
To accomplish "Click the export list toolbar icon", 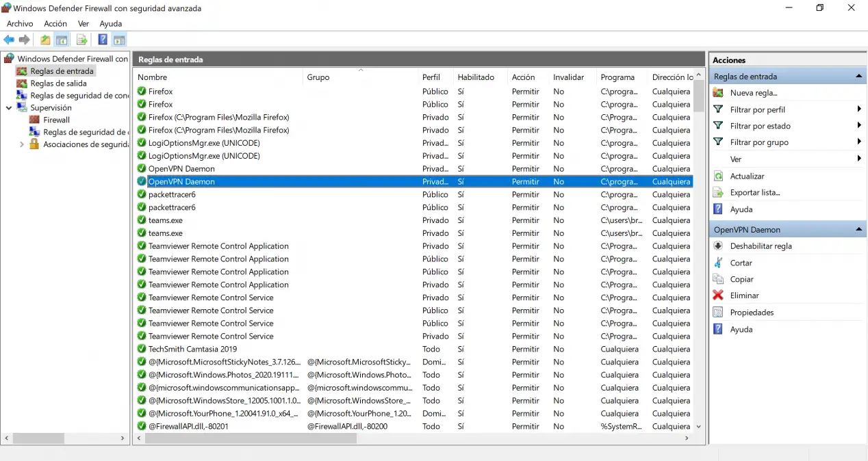I will (82, 40).
